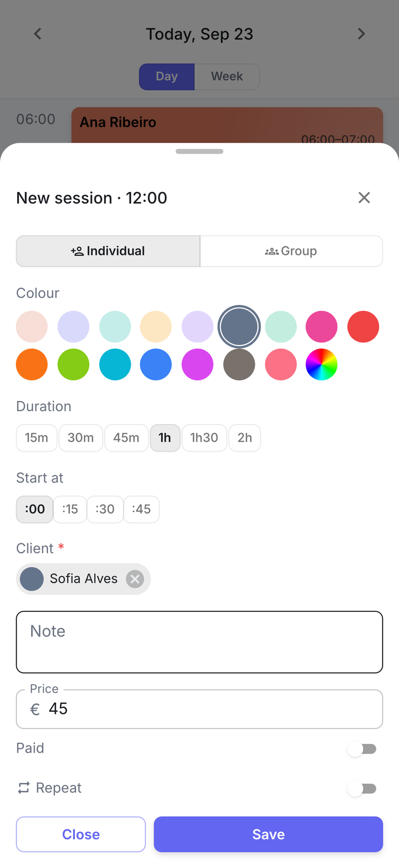Choose the 1h30 duration chip
Image resolution: width=399 pixels, height=868 pixels.
[204, 438]
